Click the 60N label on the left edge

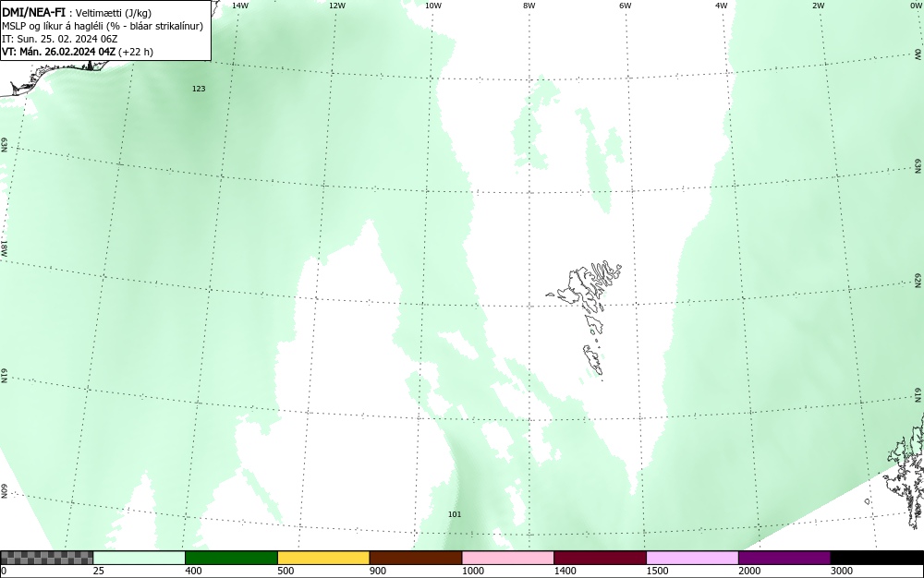(4, 491)
